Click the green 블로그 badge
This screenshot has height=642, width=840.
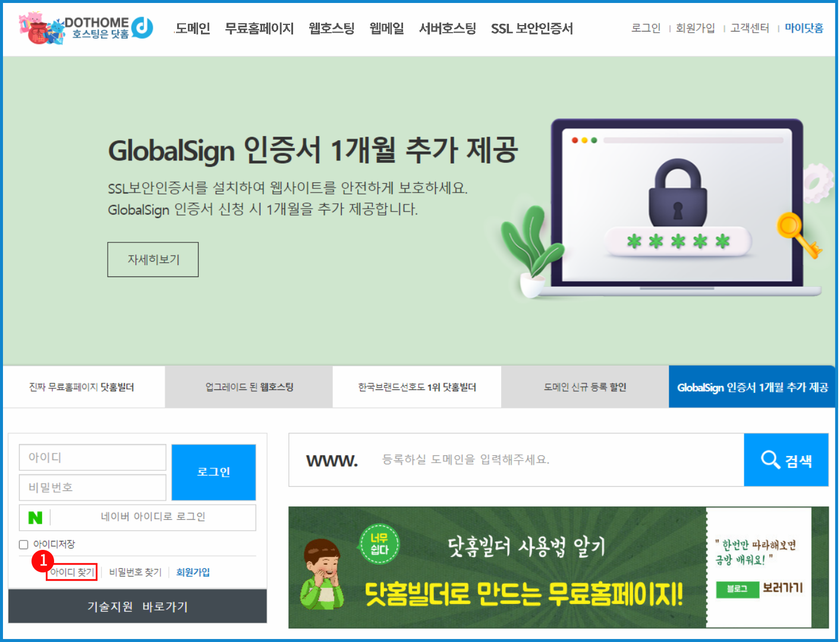[x=737, y=588]
